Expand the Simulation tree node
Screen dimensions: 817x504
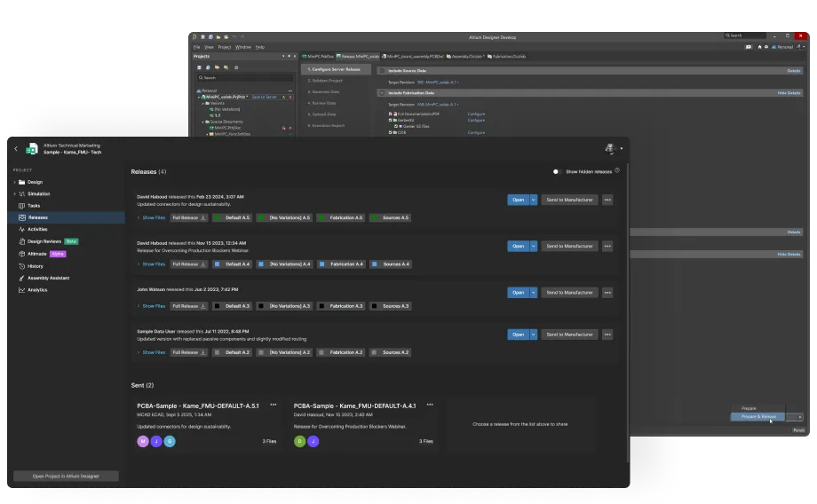tap(14, 193)
